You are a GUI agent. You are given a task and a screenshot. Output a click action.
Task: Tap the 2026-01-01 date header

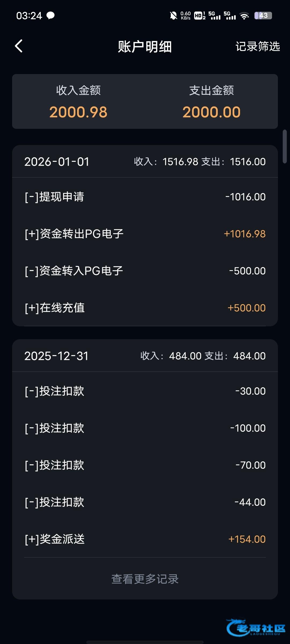pos(57,162)
